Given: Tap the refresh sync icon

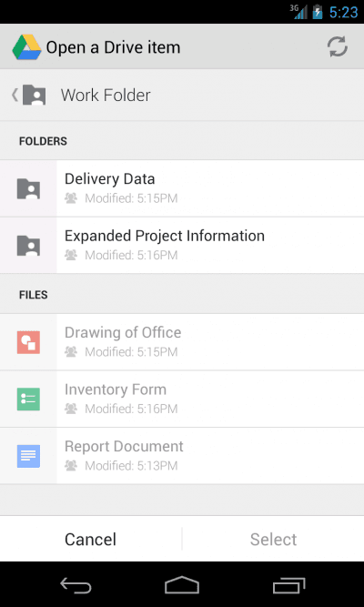Looking at the screenshot, I should 338,46.
